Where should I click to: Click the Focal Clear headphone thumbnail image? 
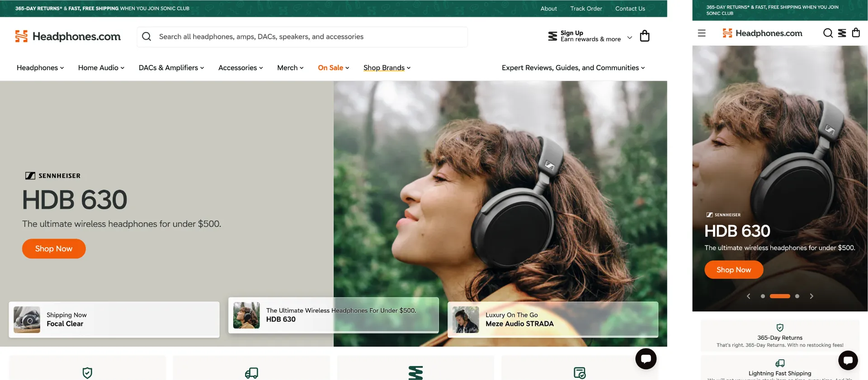(x=27, y=319)
